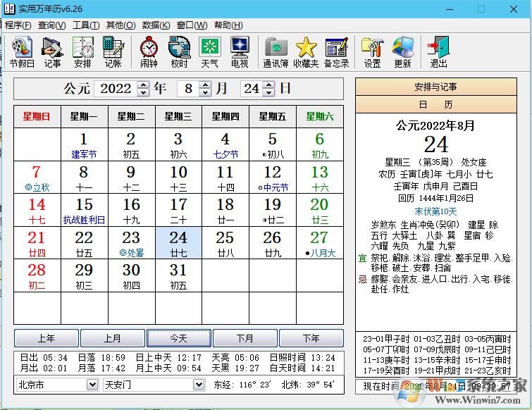This screenshot has width=532, height=410.
Task: Open the 电视 TV tool
Action: tap(240, 52)
